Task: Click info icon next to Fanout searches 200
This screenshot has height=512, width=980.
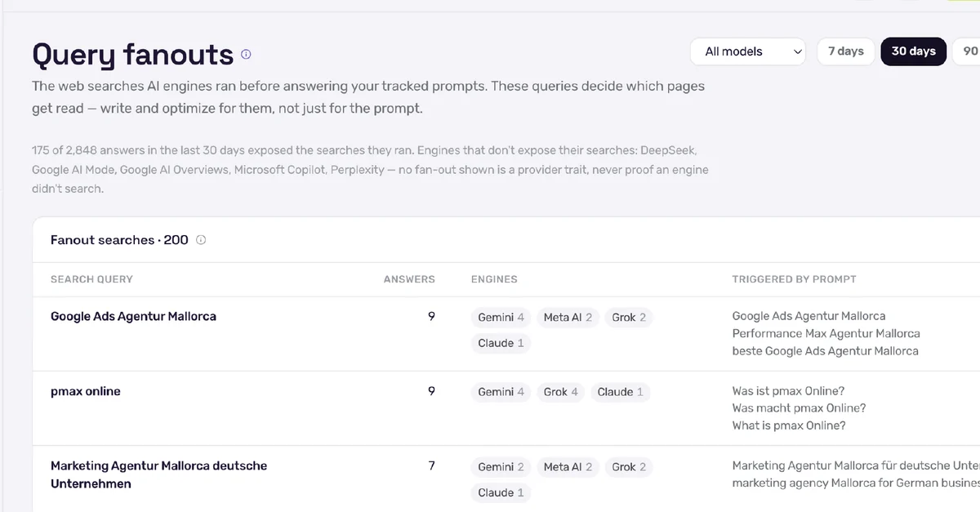Action: click(x=201, y=240)
